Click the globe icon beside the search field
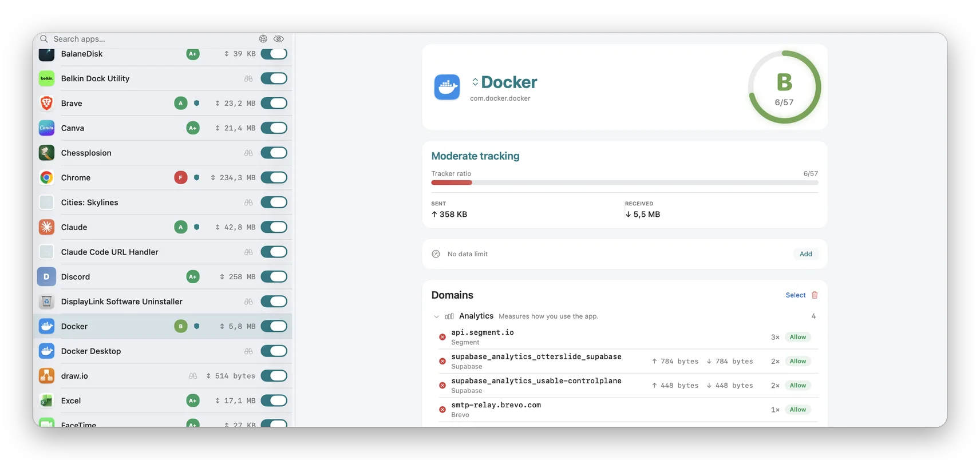This screenshot has width=980, height=460. click(263, 39)
